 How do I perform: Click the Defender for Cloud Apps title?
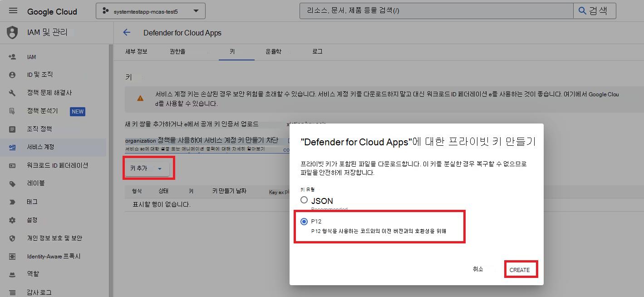point(182,33)
